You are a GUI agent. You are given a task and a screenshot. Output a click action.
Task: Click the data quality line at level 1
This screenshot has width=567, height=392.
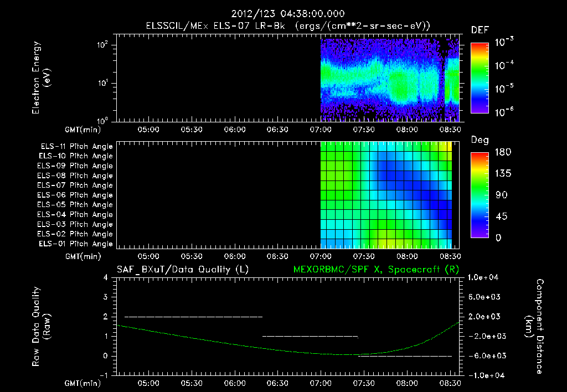click(x=310, y=336)
